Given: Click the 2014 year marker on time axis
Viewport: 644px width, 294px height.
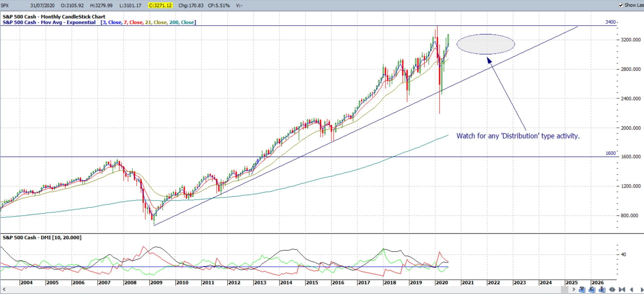Looking at the screenshot, I should point(286,283).
